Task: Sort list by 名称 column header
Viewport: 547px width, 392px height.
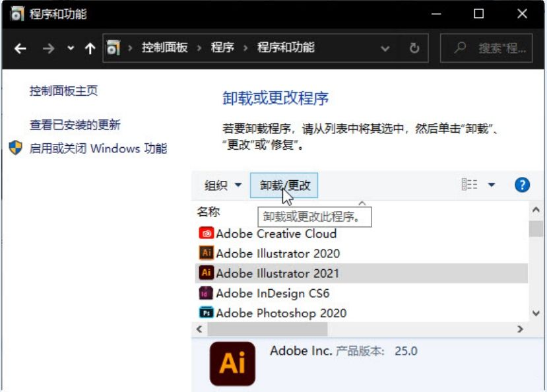Action: (x=209, y=212)
